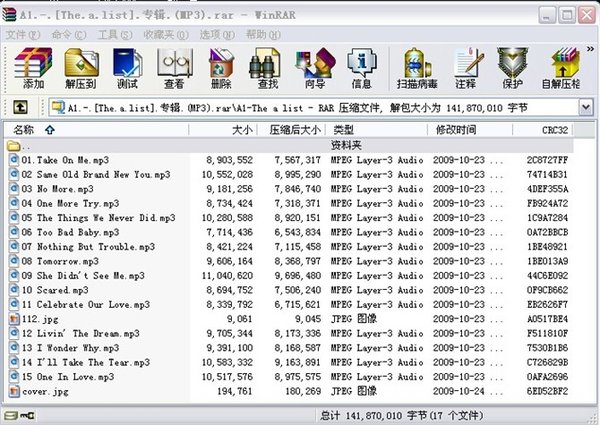Open the address bar dropdown arrow
This screenshot has width=600, height=425.
pyautogui.click(x=585, y=107)
